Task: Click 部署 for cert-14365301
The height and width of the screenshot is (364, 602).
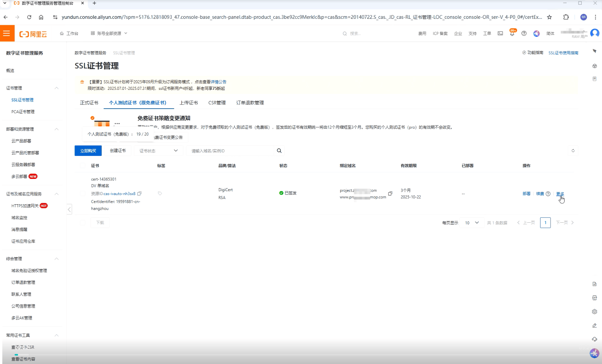Action: tap(527, 194)
